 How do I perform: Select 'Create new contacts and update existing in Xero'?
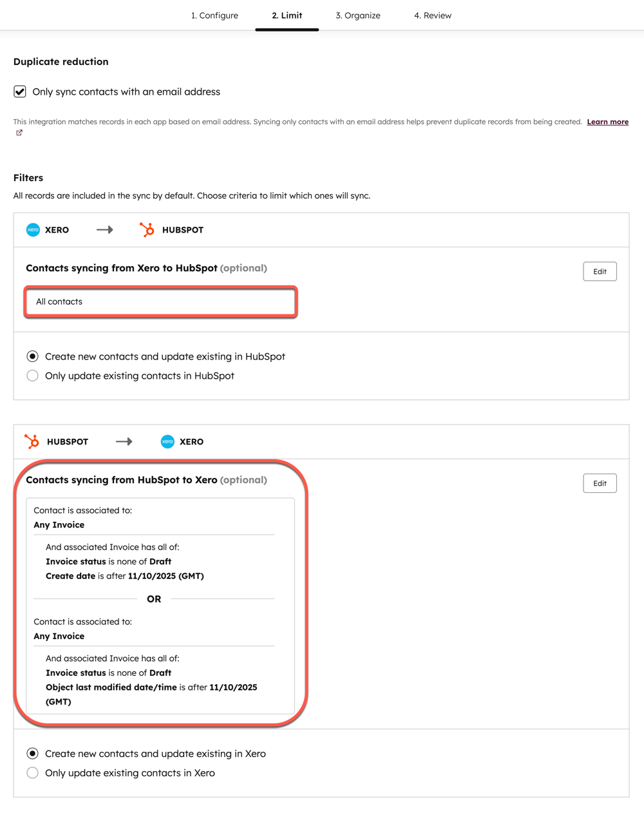32,753
